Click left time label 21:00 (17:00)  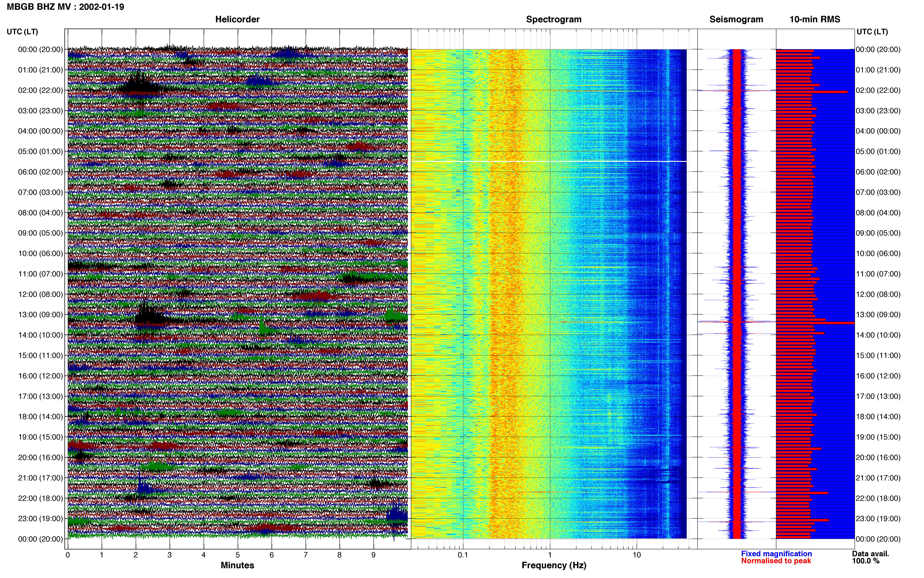coord(41,478)
